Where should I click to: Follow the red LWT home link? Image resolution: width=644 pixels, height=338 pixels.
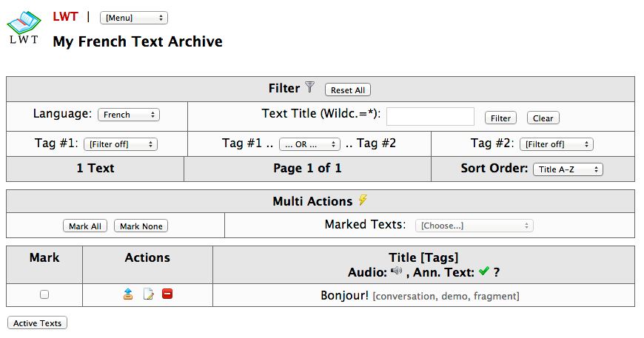click(x=65, y=16)
